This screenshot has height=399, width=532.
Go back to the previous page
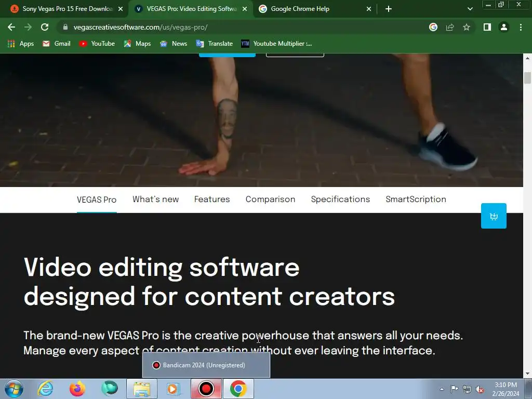point(11,27)
